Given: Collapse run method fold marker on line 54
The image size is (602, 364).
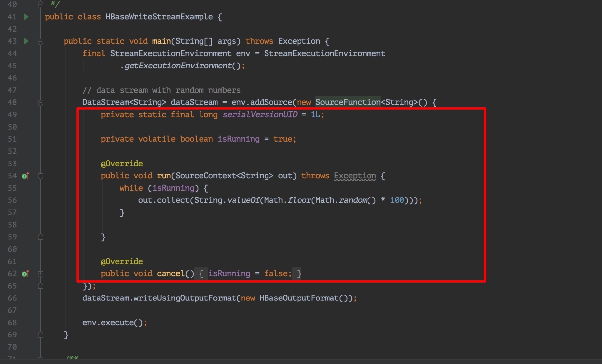Looking at the screenshot, I should point(41,176).
